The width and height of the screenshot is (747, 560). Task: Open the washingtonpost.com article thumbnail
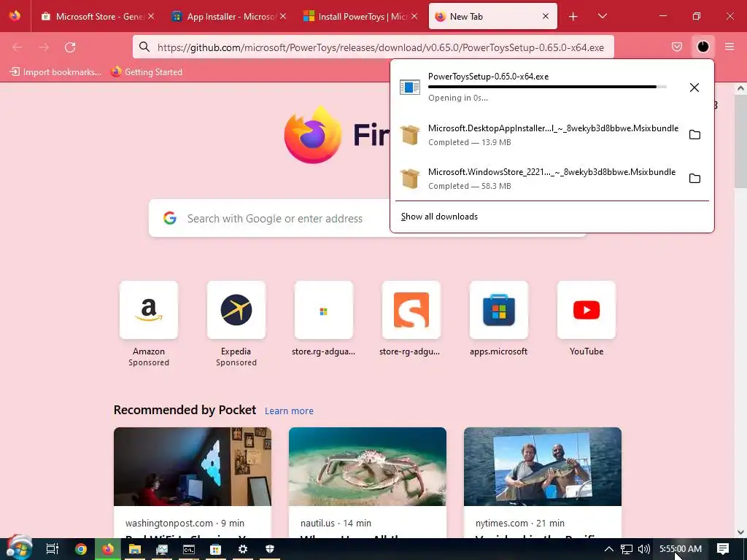193,467
